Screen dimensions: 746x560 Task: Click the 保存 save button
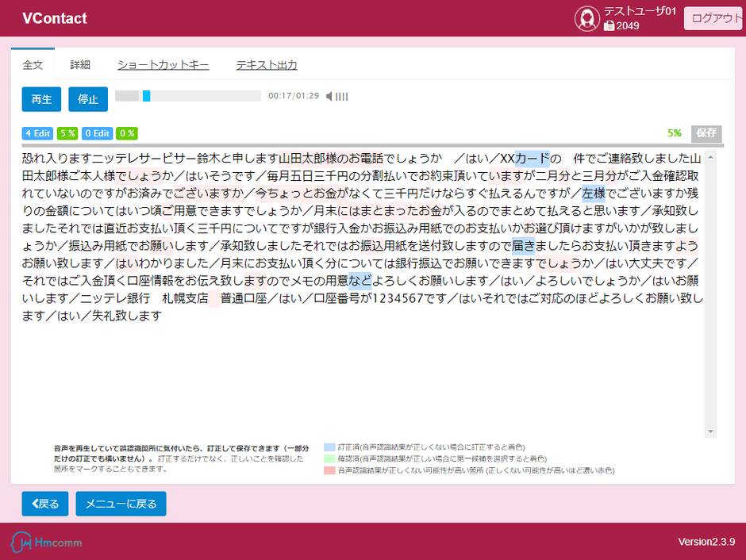(705, 133)
